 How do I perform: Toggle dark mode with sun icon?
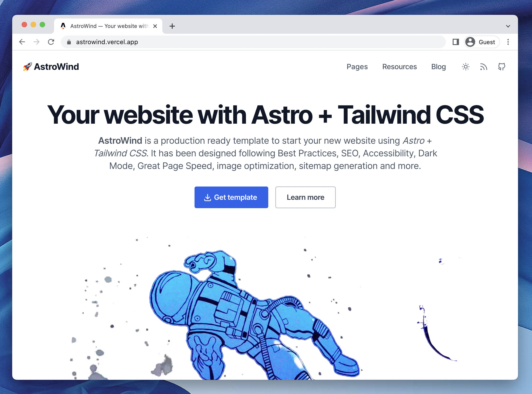[466, 67]
